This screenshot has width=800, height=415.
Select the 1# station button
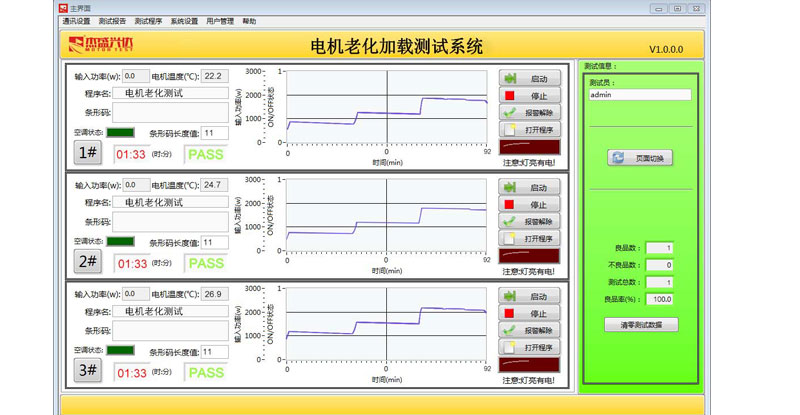88,152
